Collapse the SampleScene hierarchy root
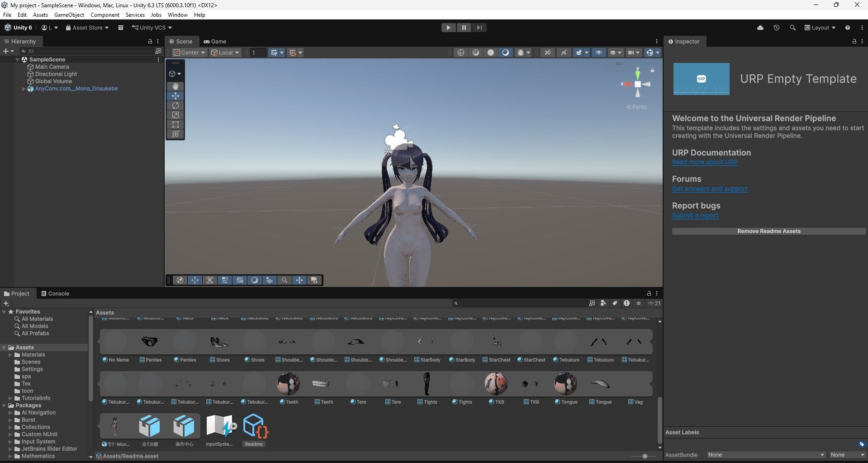Screen dimensions: 868x463 (18, 60)
